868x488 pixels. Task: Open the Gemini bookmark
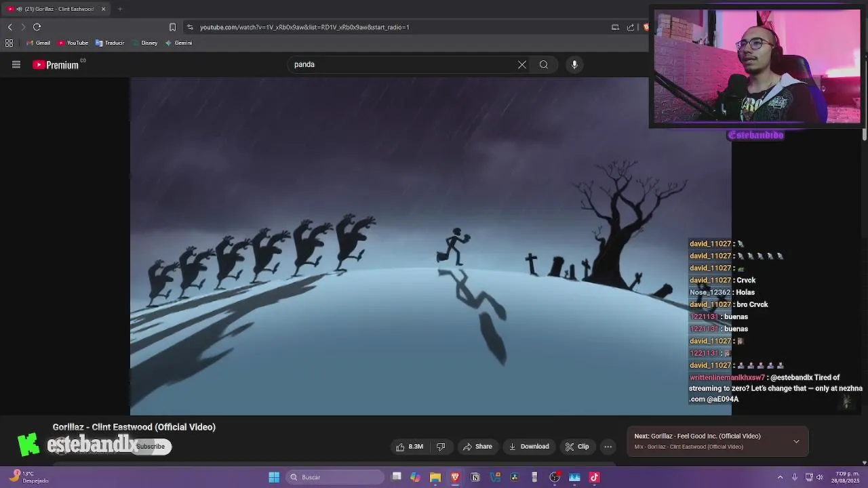178,43
